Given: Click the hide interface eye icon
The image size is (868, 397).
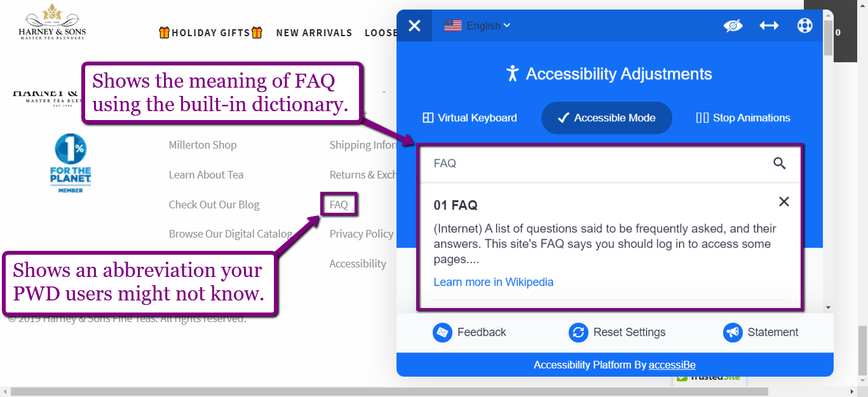Looking at the screenshot, I should (733, 26).
